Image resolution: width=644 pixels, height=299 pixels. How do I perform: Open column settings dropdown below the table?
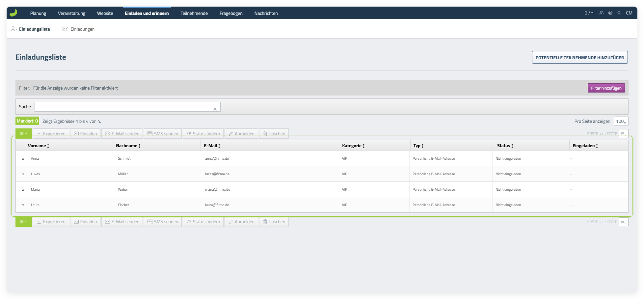pos(624,222)
